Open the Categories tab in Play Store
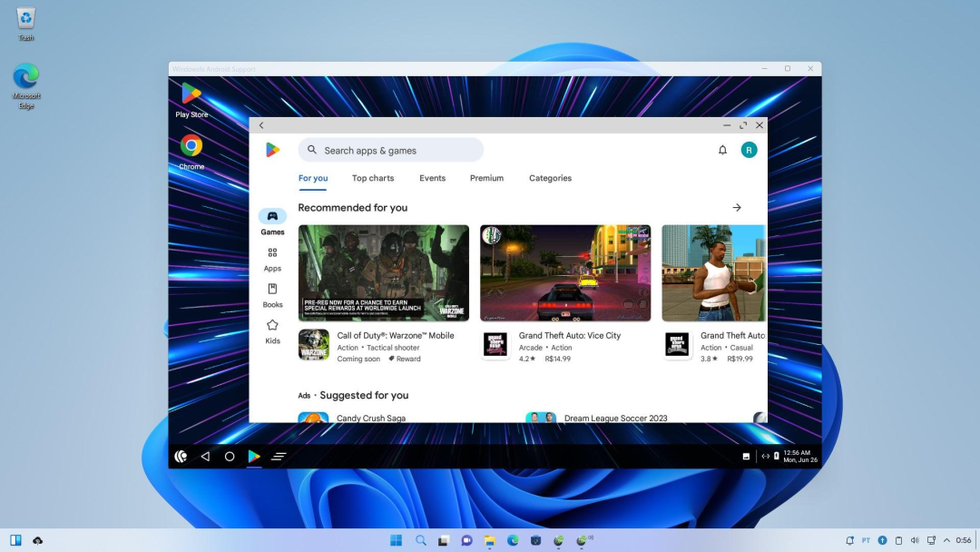Image resolution: width=980 pixels, height=552 pixels. click(550, 178)
